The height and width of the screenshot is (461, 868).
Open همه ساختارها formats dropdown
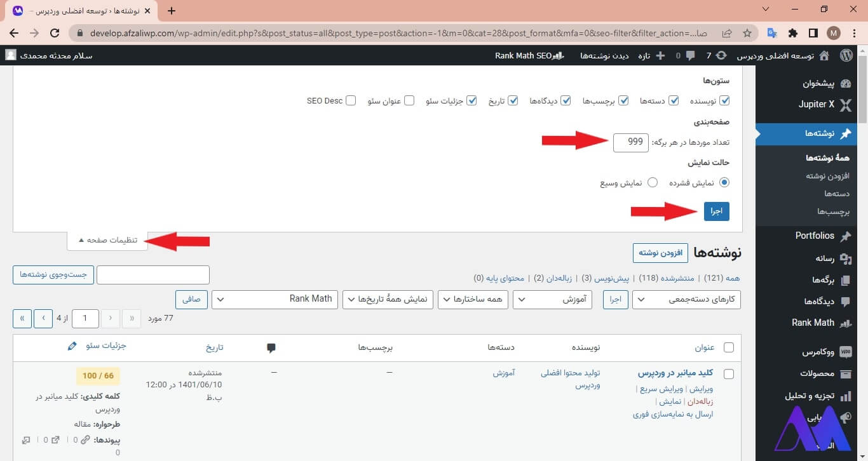pyautogui.click(x=473, y=300)
